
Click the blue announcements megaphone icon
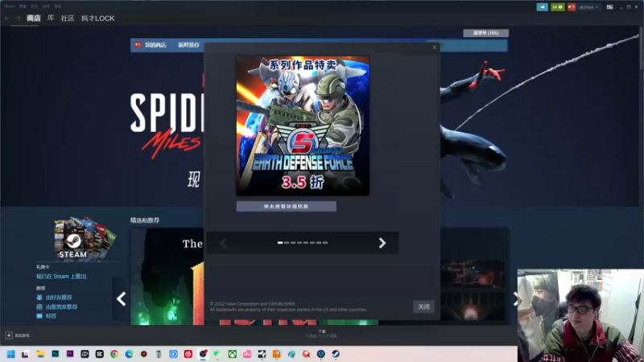[x=542, y=7]
